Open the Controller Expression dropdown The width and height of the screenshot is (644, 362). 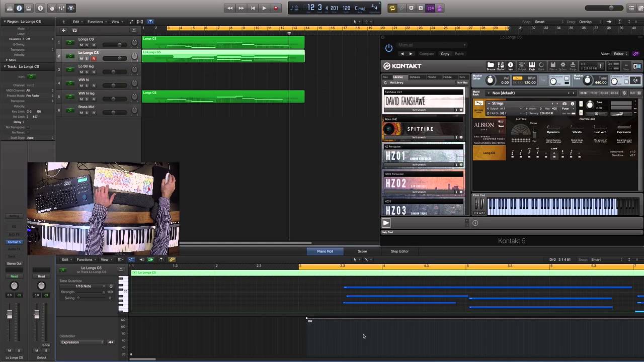pos(82,342)
